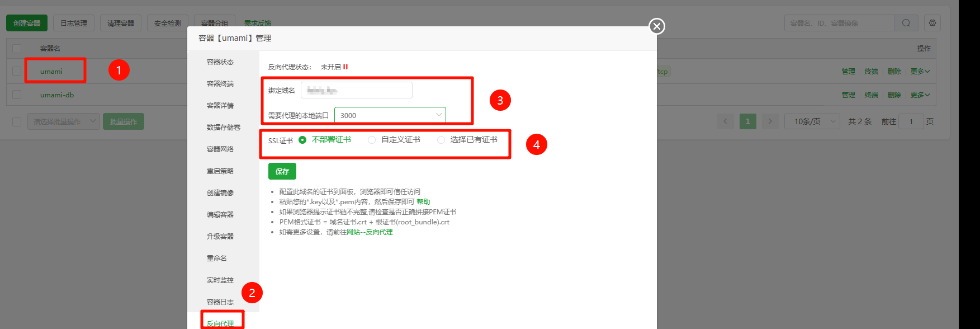Screen dimensions: 980x329
Task: Click 删除 link in umami-db row
Action: click(x=894, y=95)
